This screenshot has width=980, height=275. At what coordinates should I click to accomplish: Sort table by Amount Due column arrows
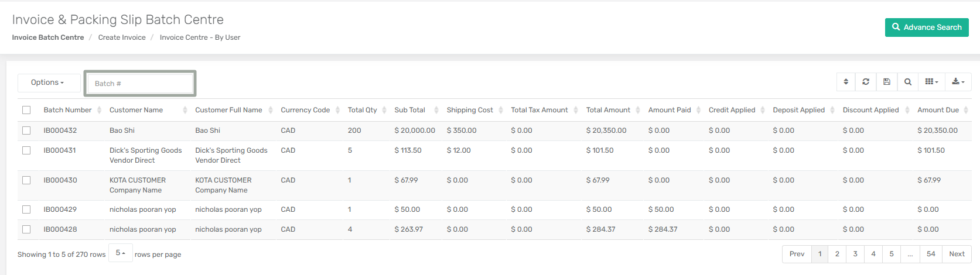point(966,110)
